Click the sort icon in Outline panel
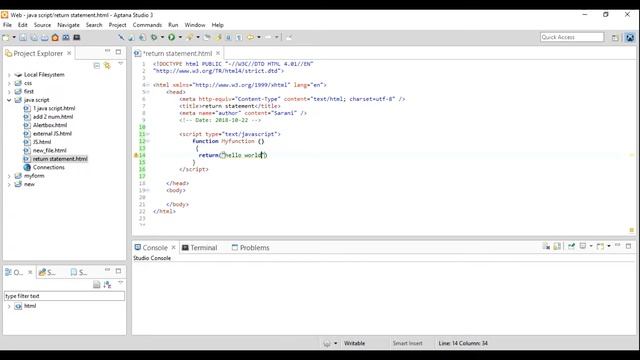This screenshot has height=360, width=640. click(107, 284)
